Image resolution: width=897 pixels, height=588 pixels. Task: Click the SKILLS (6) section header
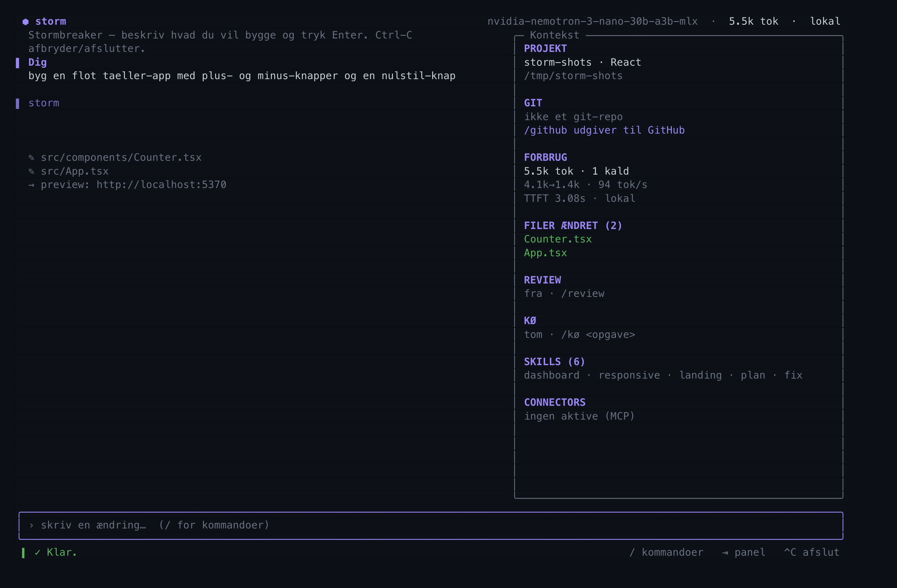[x=555, y=362]
